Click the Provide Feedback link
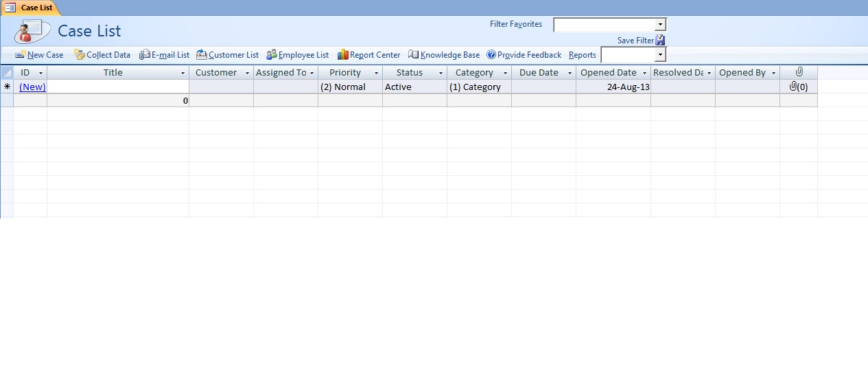Viewport: 868px width, 371px height. 529,55
